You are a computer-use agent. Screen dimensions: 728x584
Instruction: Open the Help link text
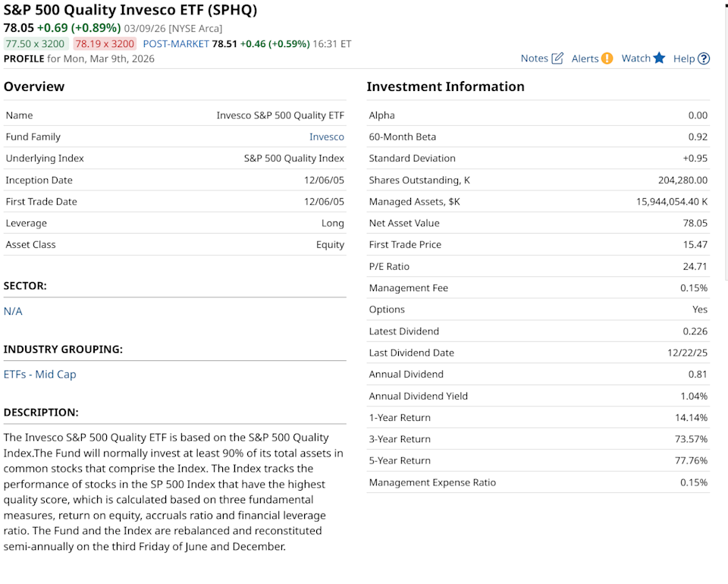(x=683, y=58)
